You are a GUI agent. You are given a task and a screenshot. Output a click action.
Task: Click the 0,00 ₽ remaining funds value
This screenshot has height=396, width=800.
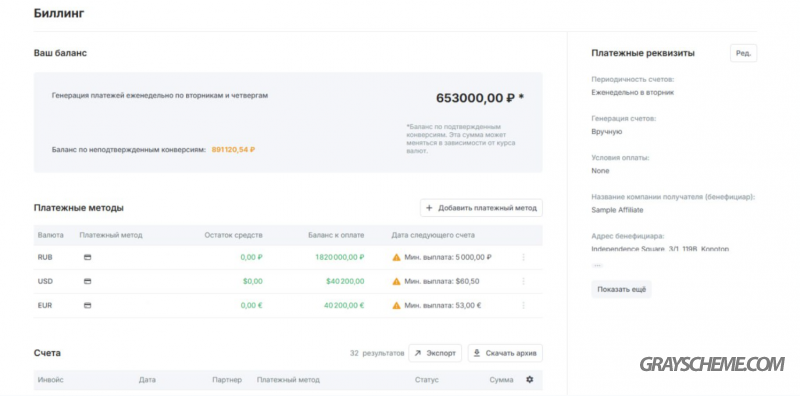tap(252, 258)
